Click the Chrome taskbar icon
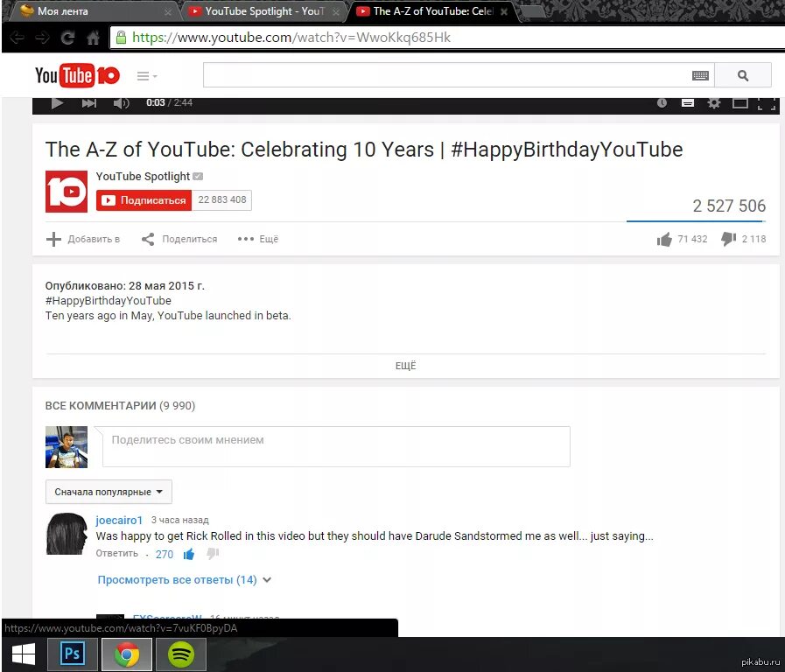 coord(127,654)
